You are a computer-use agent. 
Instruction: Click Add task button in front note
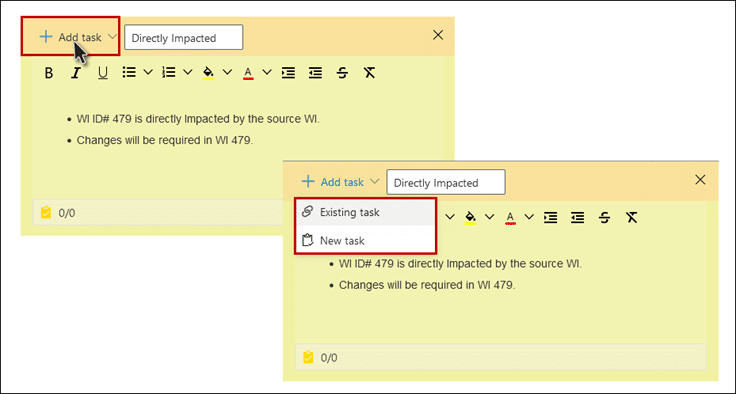[333, 182]
